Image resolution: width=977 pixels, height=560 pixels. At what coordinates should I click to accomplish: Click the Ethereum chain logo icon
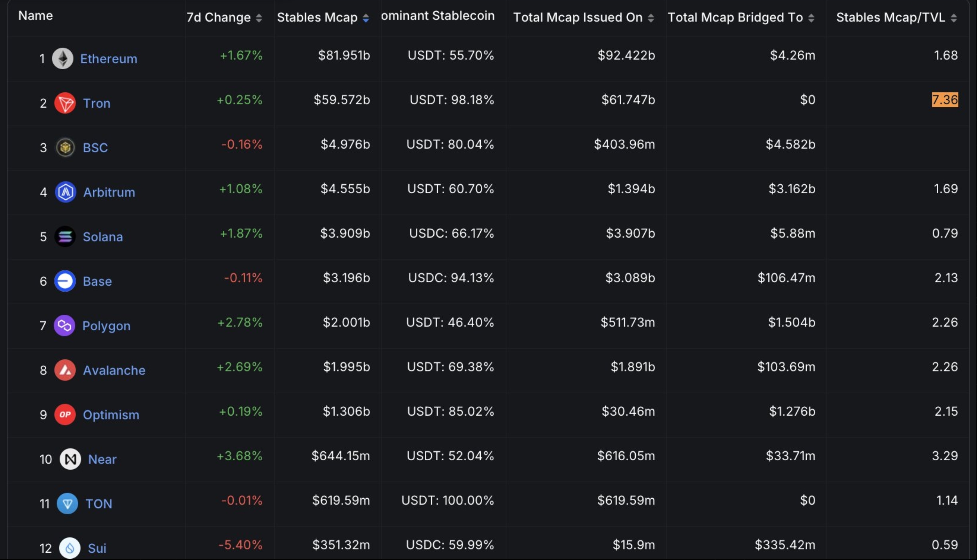63,58
